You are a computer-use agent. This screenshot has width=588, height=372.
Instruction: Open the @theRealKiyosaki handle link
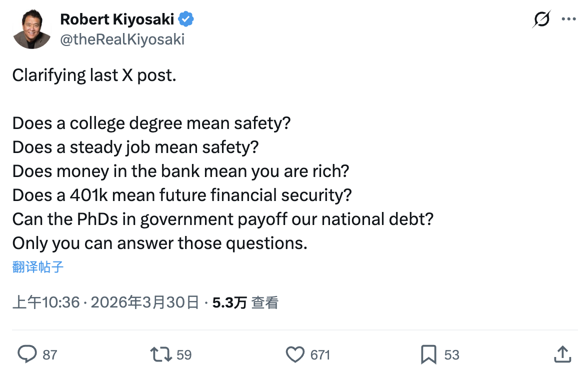point(122,39)
